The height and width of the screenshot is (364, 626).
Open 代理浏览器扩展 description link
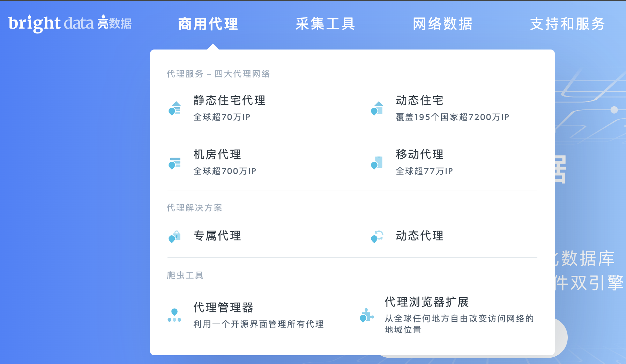pos(459,324)
